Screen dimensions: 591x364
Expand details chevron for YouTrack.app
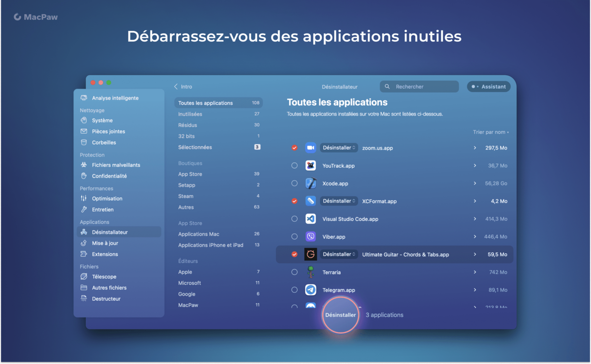click(475, 166)
